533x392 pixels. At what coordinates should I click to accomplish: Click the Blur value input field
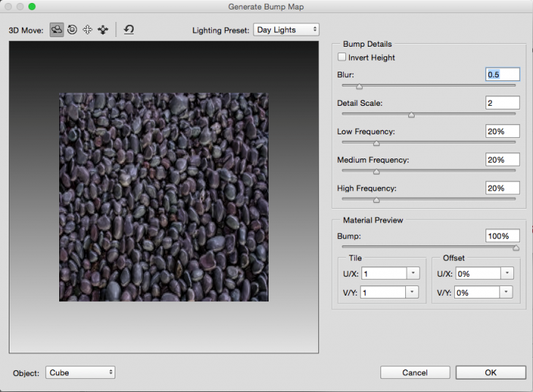point(502,74)
